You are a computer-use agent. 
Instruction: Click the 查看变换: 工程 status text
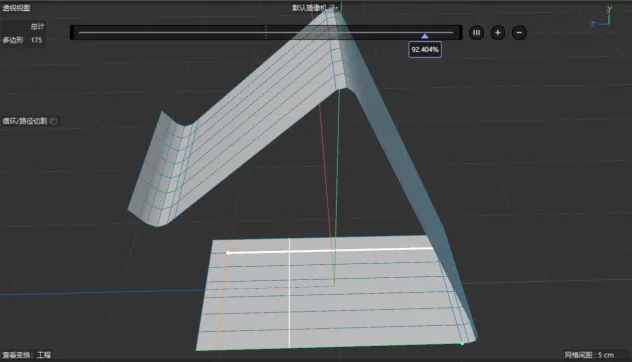coord(27,355)
